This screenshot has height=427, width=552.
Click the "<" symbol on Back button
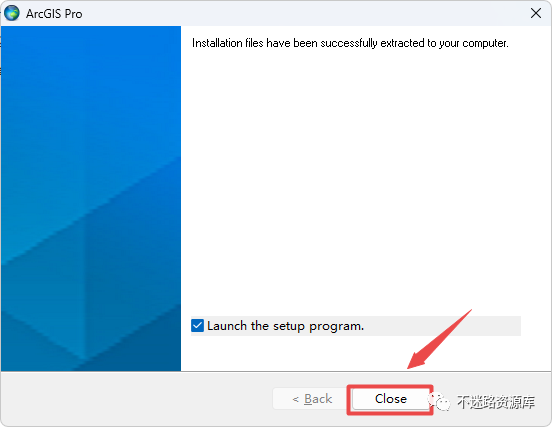(296, 400)
